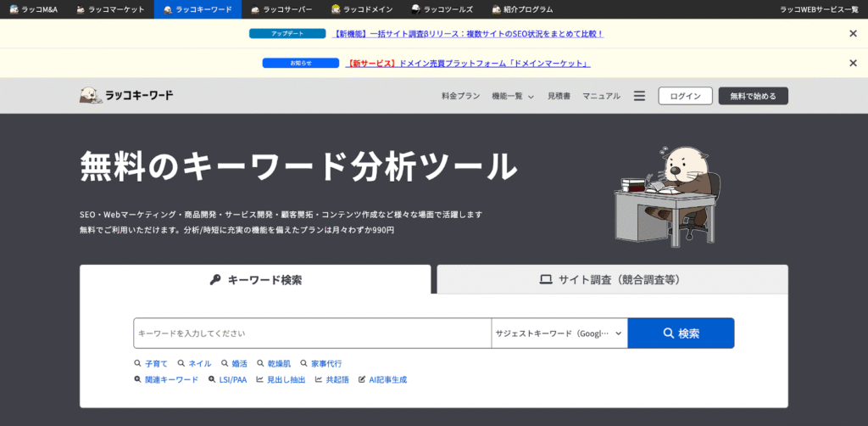Click the ラッコマーケット otter icon
Screen dimensions: 868x426
pos(81,9)
